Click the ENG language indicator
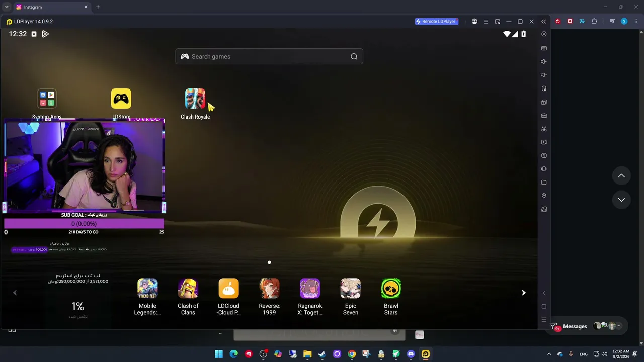Screen dimensions: 644x362 point(584,354)
